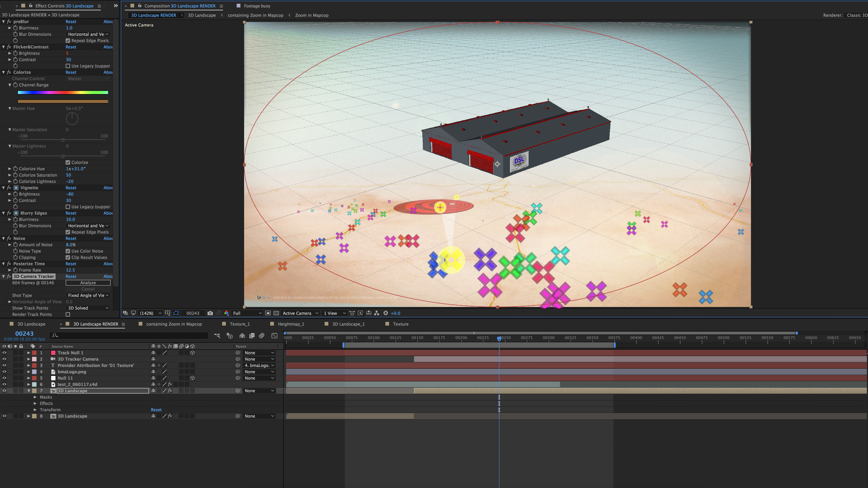
Task: Uncheck the Colorize checkbox
Action: click(68, 162)
